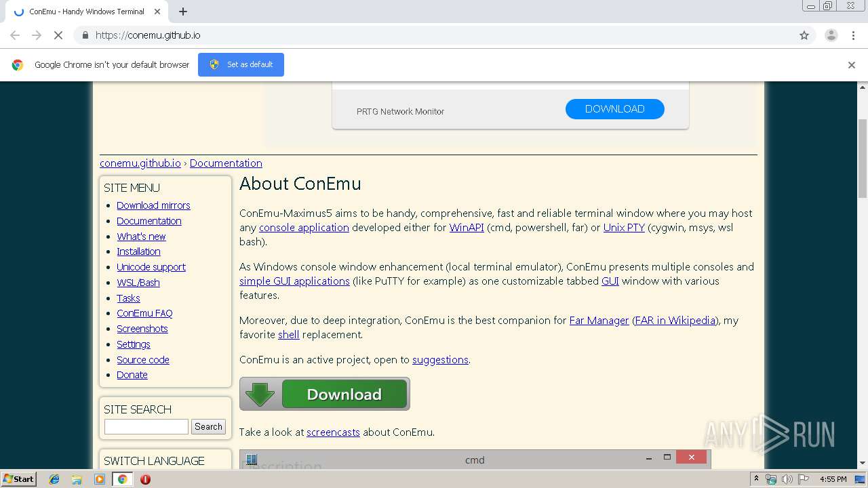The image size is (868, 488).
Task: Open Screenshots in site menu
Action: tap(142, 329)
